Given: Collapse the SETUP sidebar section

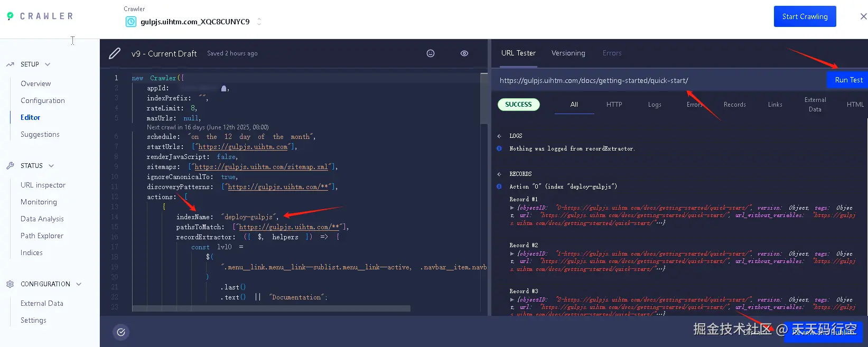Looking at the screenshot, I should tap(48, 64).
